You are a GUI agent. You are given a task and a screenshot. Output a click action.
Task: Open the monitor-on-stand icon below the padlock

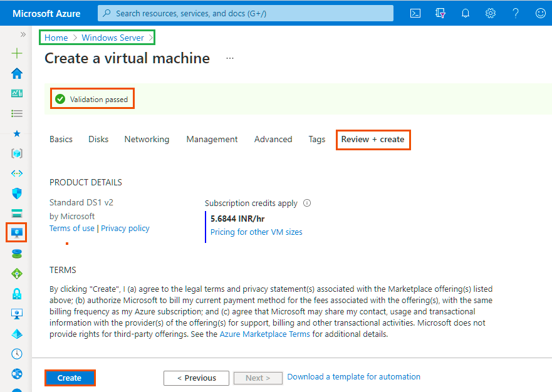click(17, 314)
